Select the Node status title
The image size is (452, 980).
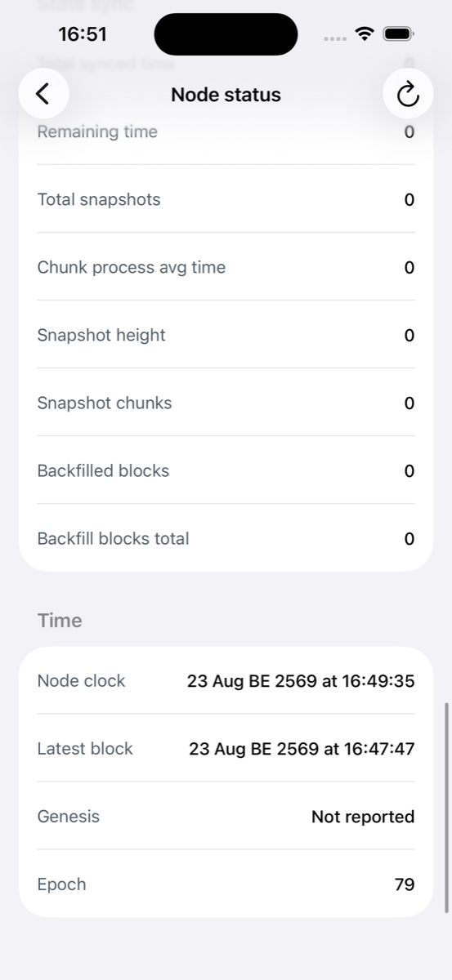(x=226, y=95)
